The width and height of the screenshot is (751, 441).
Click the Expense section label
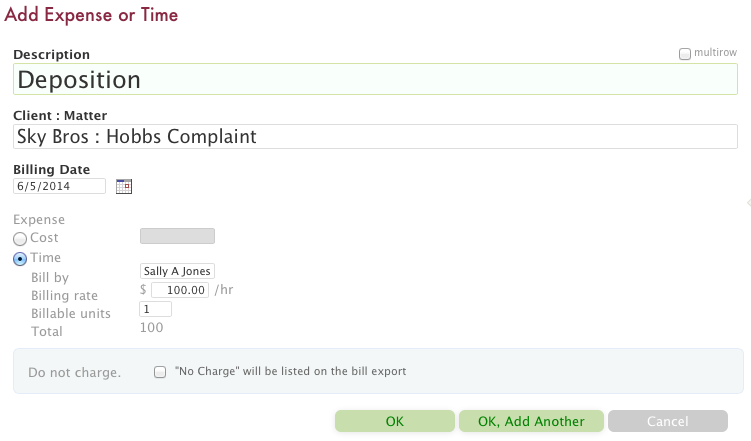point(39,219)
